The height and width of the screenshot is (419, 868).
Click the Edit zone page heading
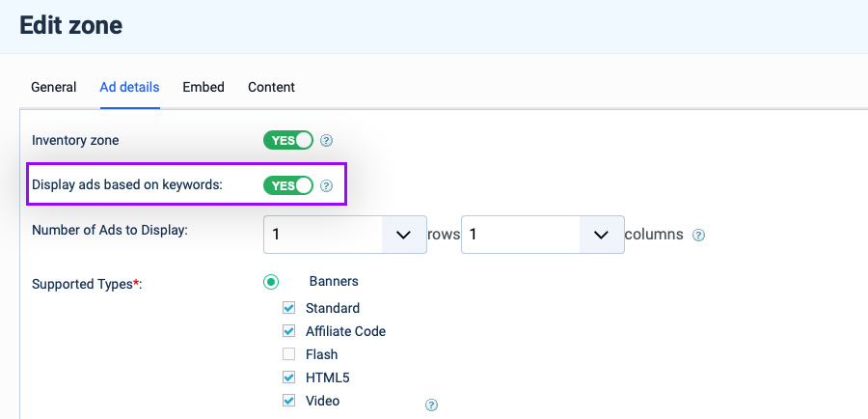click(x=70, y=25)
